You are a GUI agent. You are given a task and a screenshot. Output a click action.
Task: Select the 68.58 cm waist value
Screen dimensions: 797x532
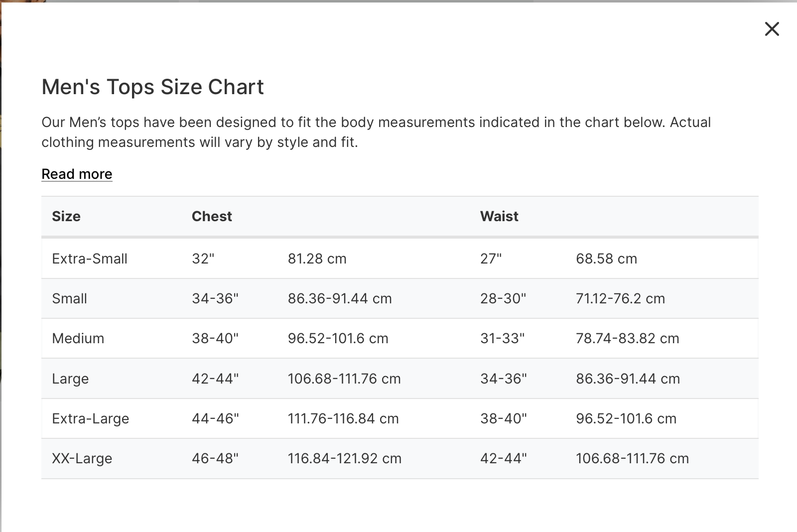[x=606, y=259]
